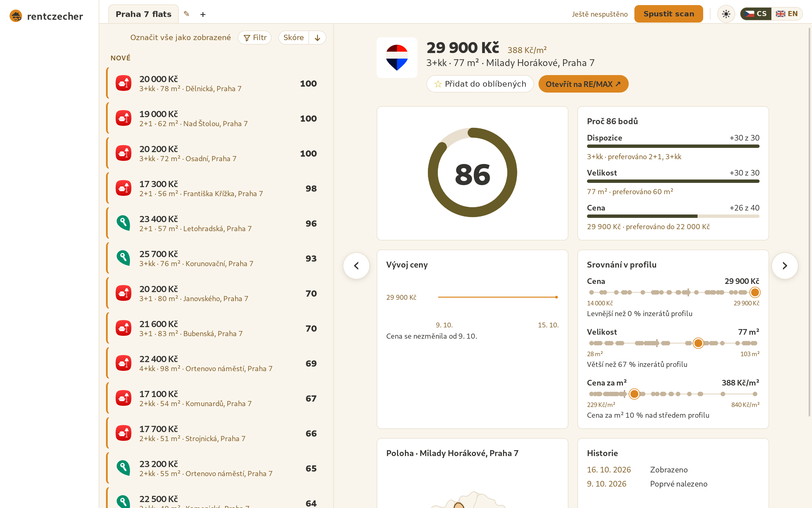Switch language to EN
The width and height of the screenshot is (812, 508).
[787, 14]
